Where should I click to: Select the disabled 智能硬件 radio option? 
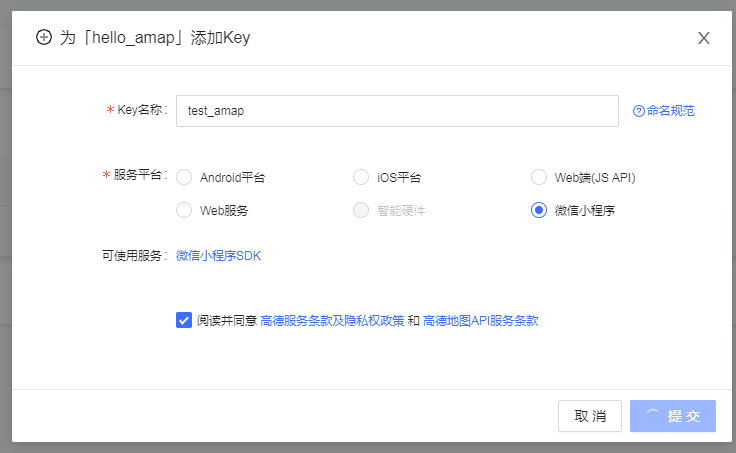click(x=361, y=210)
